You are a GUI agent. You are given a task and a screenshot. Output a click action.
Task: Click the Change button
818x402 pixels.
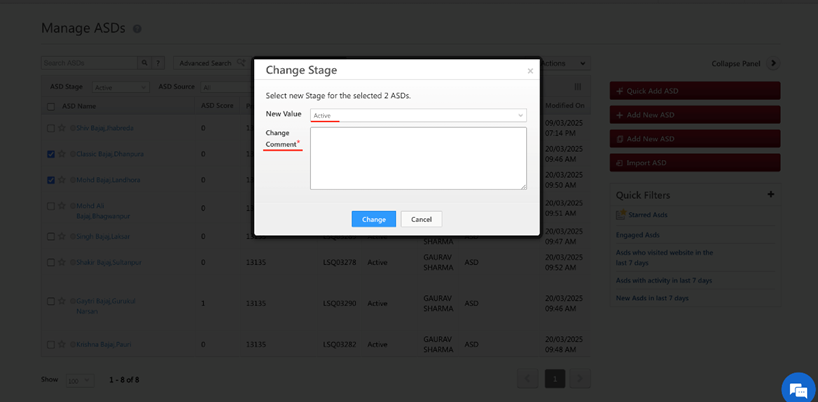tap(373, 219)
